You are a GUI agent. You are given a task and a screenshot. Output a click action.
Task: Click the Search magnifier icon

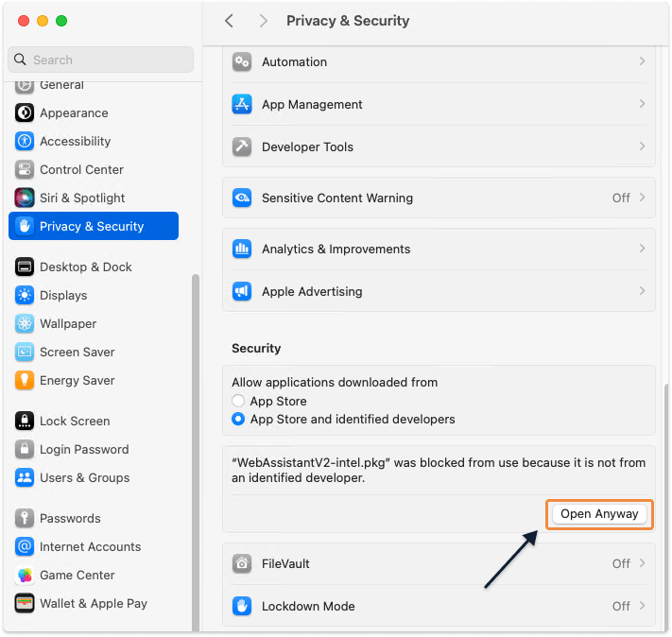(20, 60)
